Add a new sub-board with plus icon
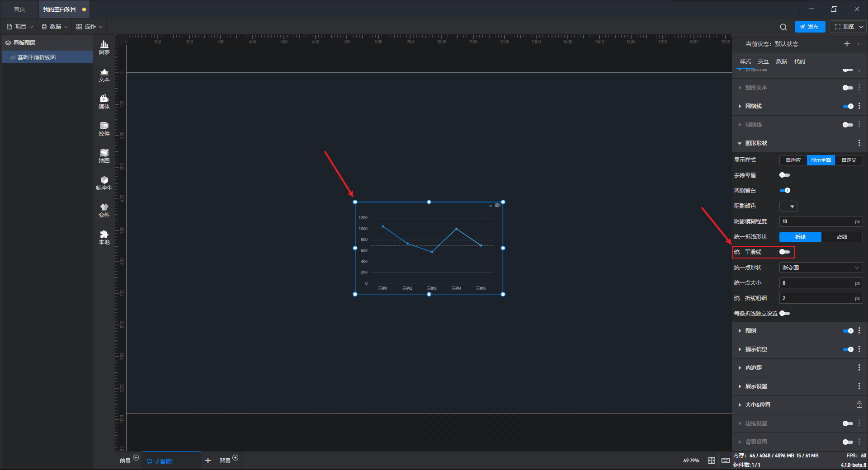 [x=208, y=461]
